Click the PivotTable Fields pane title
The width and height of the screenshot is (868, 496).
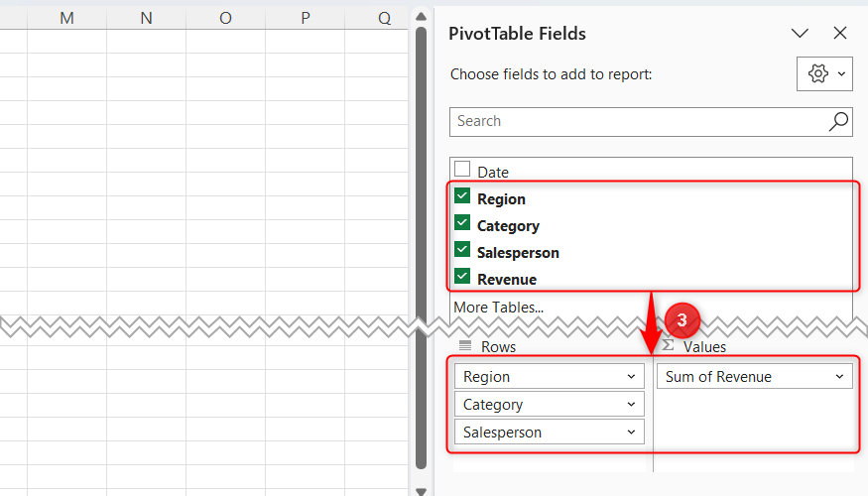tap(517, 34)
